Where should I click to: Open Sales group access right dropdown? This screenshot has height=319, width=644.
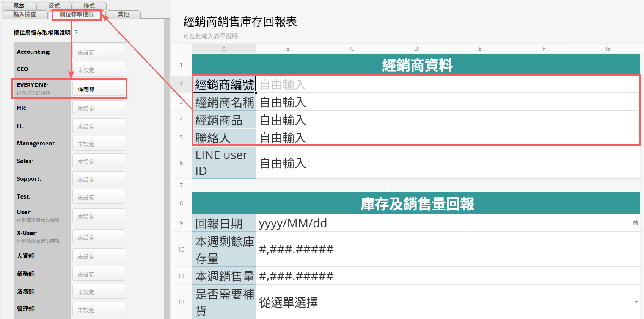click(99, 162)
